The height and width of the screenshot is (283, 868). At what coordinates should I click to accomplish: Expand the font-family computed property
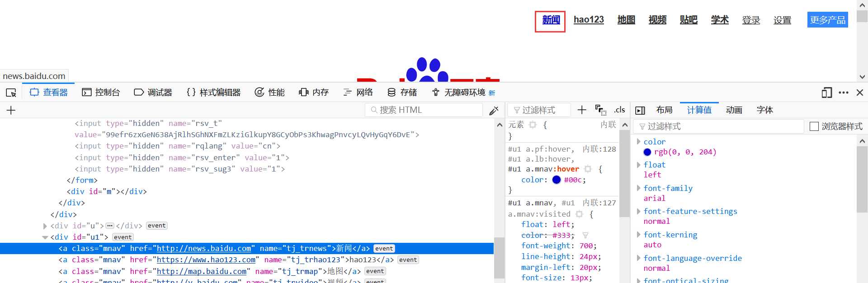click(x=639, y=188)
